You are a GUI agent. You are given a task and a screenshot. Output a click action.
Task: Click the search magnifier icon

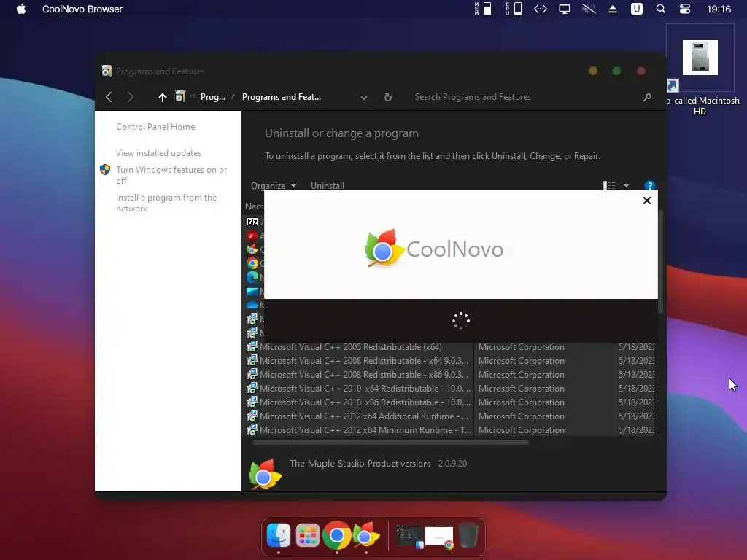pos(647,97)
